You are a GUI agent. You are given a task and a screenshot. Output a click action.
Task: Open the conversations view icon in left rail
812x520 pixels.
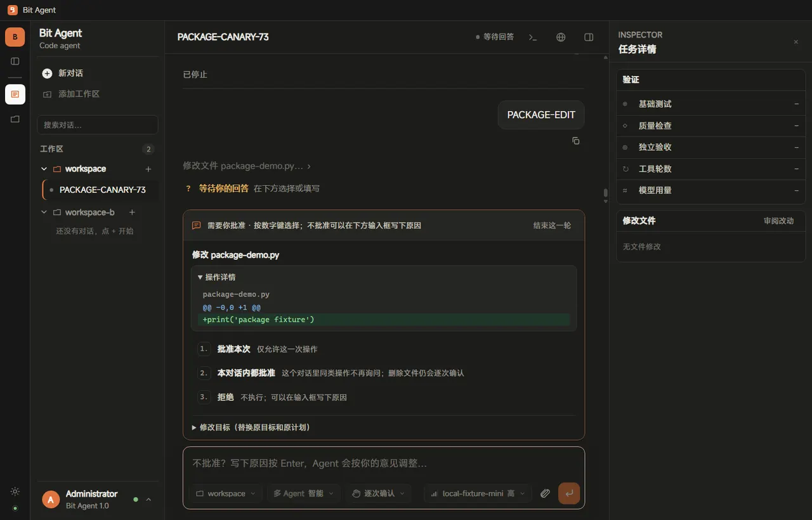[15, 94]
